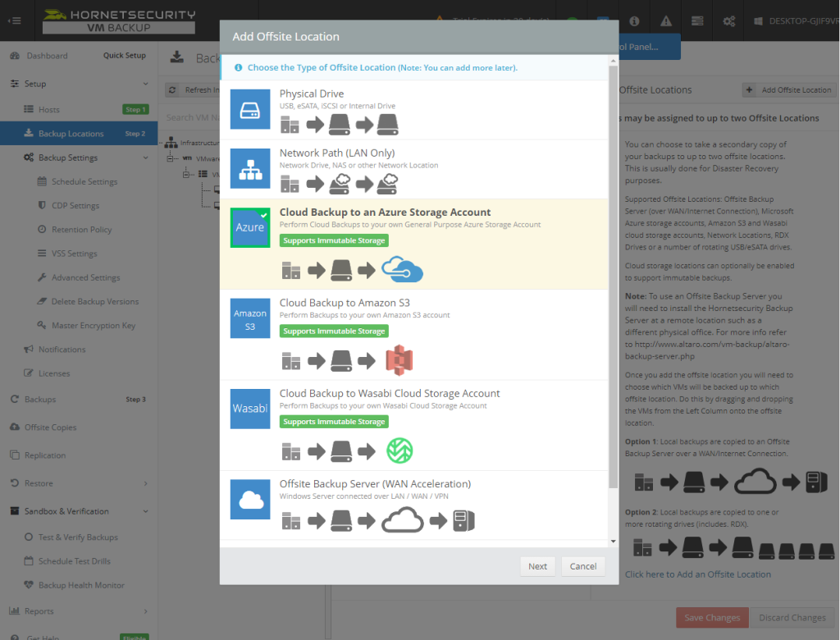This screenshot has width=840, height=640.
Task: Open the info icon in the top bar
Action: tap(634, 21)
